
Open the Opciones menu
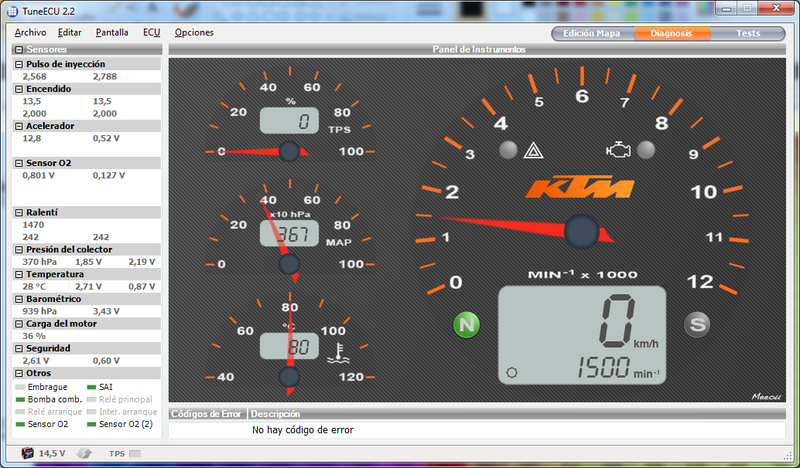194,32
